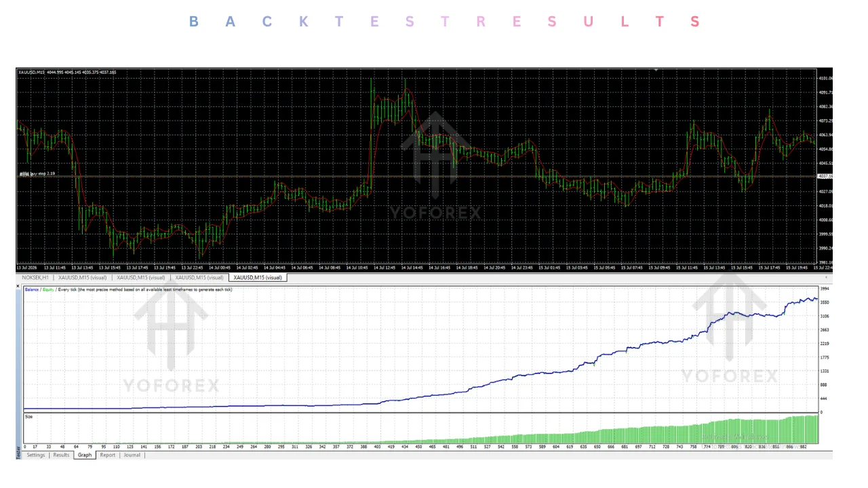Switch to the NOKSEK,H1 chart tab
This screenshot has height=488, width=868.
(x=35, y=277)
